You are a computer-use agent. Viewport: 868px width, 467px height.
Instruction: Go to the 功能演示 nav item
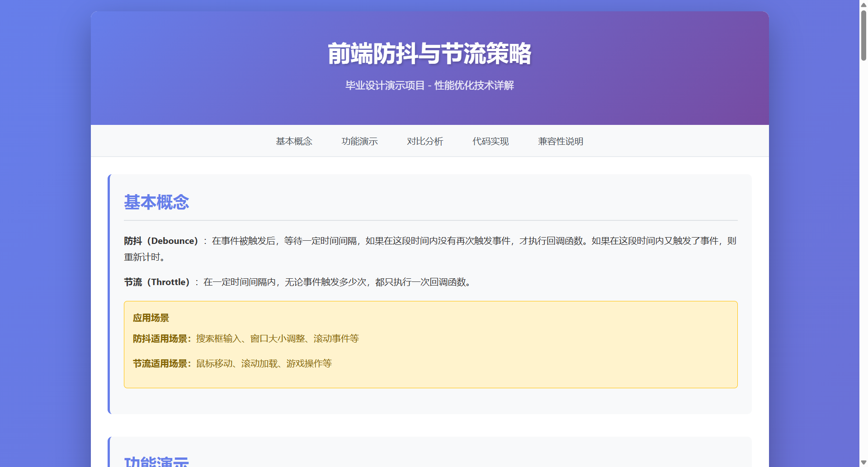(359, 141)
